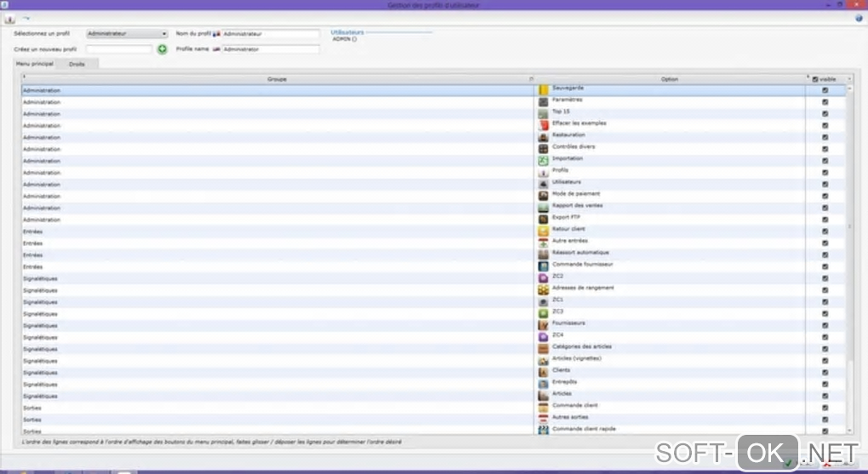Click the Entrepôts option icon

pos(543,384)
